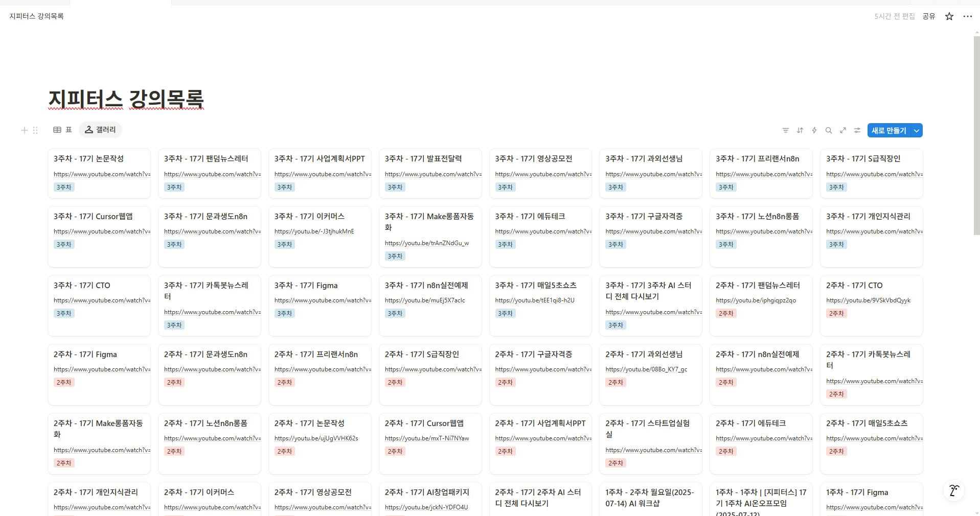Open the page options ellipsis menu
The width and height of the screenshot is (980, 516).
coord(967,16)
